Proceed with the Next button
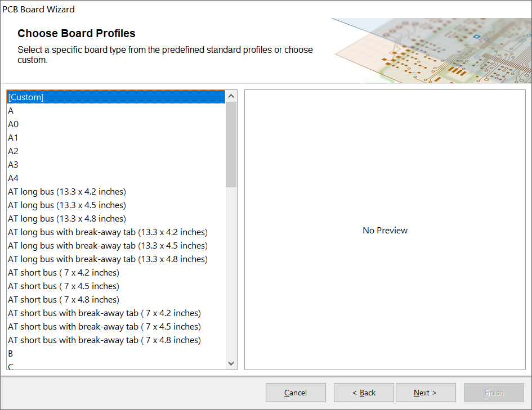Image resolution: width=532 pixels, height=410 pixels. [x=426, y=393]
